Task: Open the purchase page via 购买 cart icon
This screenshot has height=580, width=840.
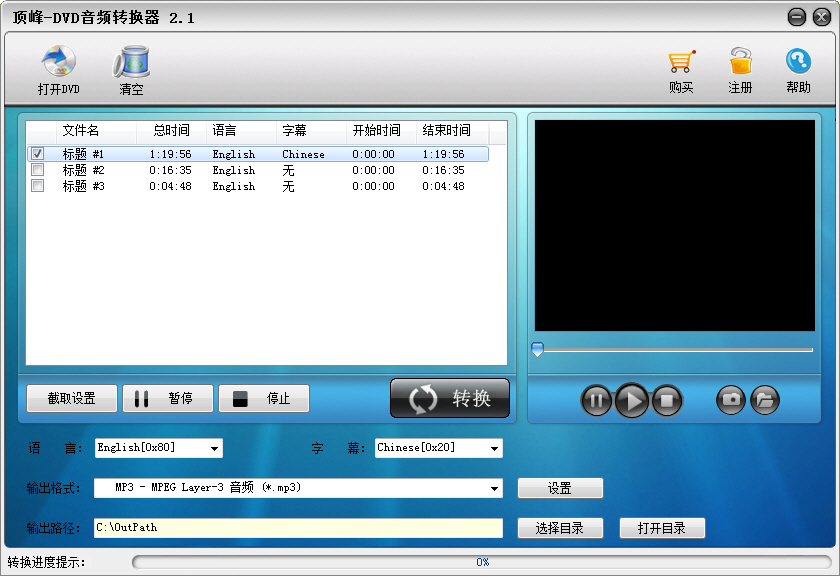Action: [684, 70]
